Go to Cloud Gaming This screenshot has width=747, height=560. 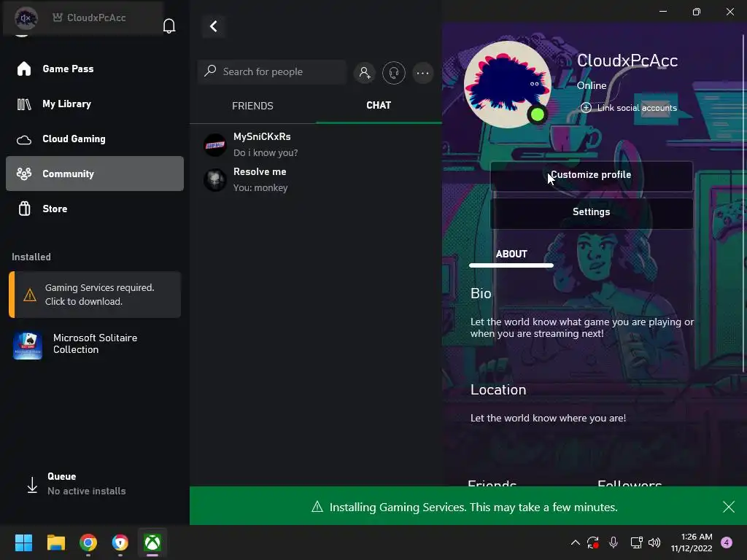coord(95,139)
